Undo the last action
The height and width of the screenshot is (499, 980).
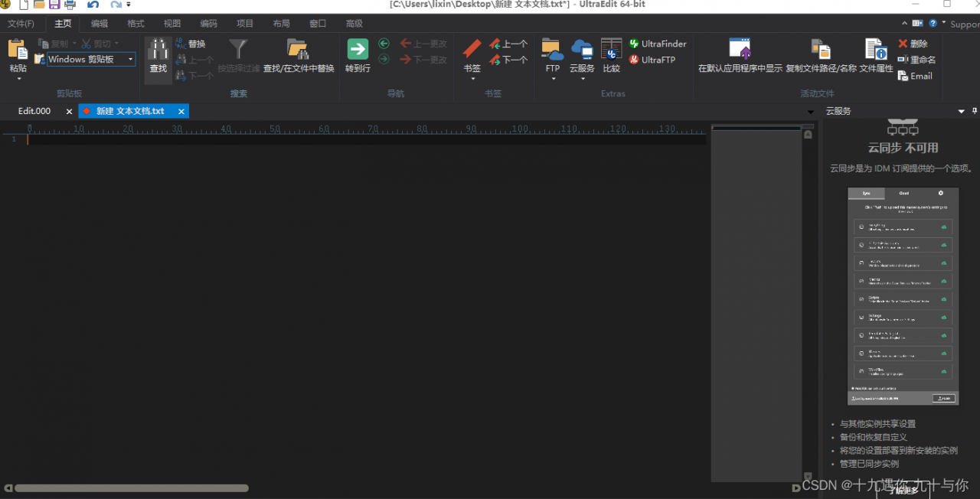93,5
